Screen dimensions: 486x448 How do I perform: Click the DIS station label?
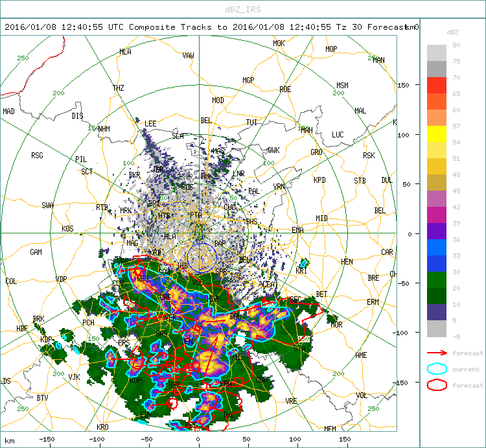click(x=78, y=115)
